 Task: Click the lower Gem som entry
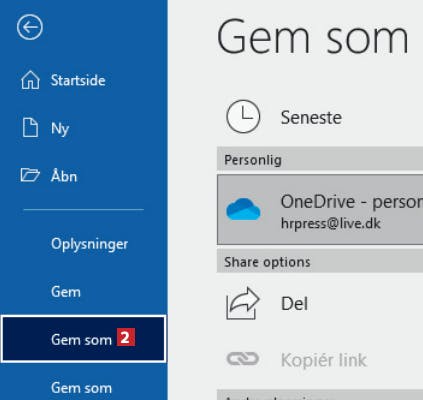click(x=81, y=388)
